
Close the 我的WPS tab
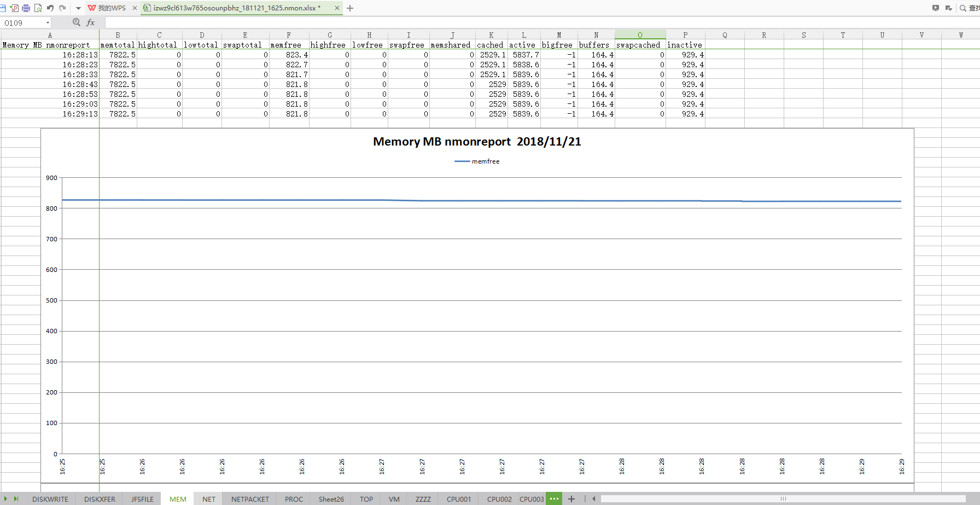point(135,8)
